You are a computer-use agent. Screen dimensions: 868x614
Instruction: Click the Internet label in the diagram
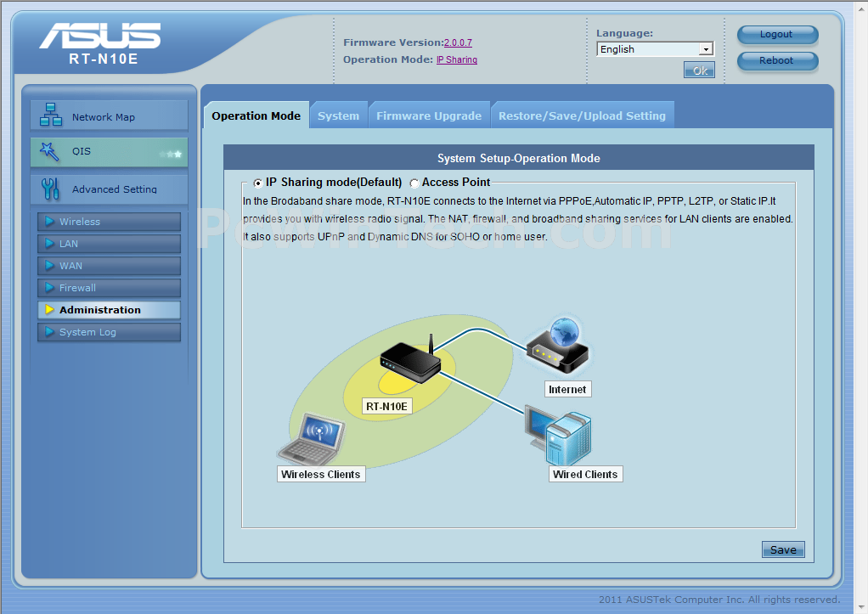pyautogui.click(x=567, y=389)
